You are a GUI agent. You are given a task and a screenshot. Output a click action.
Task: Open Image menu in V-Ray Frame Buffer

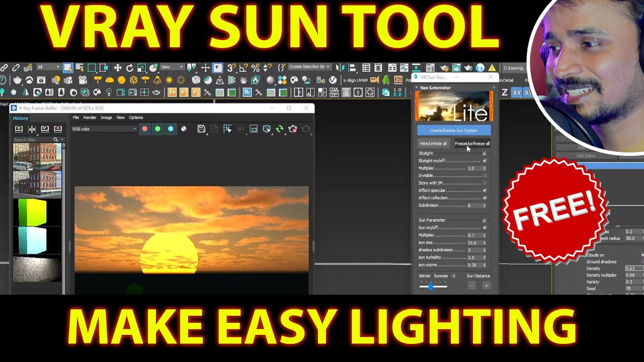[106, 118]
